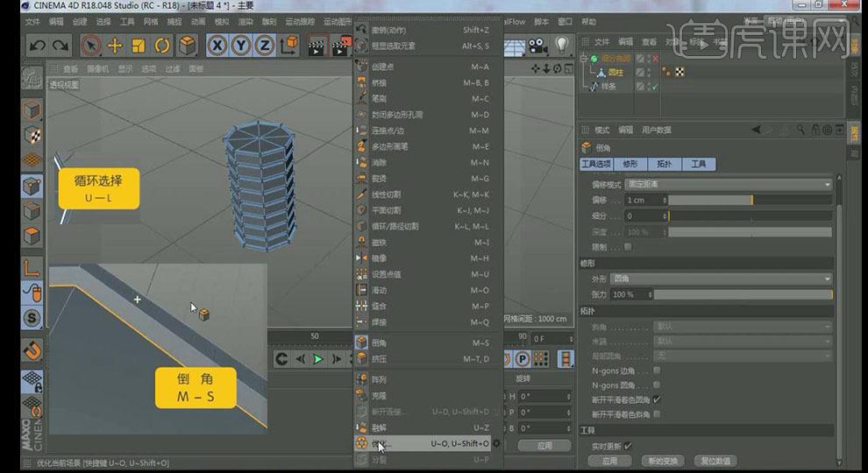Click the render view clapperboard icon
Screen dimensions: 868x473
[x=317, y=46]
